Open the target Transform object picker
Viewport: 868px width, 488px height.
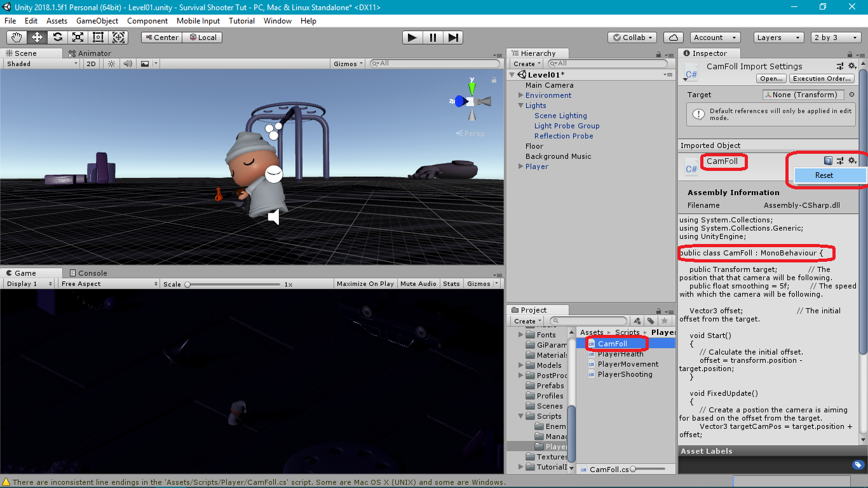pos(851,95)
